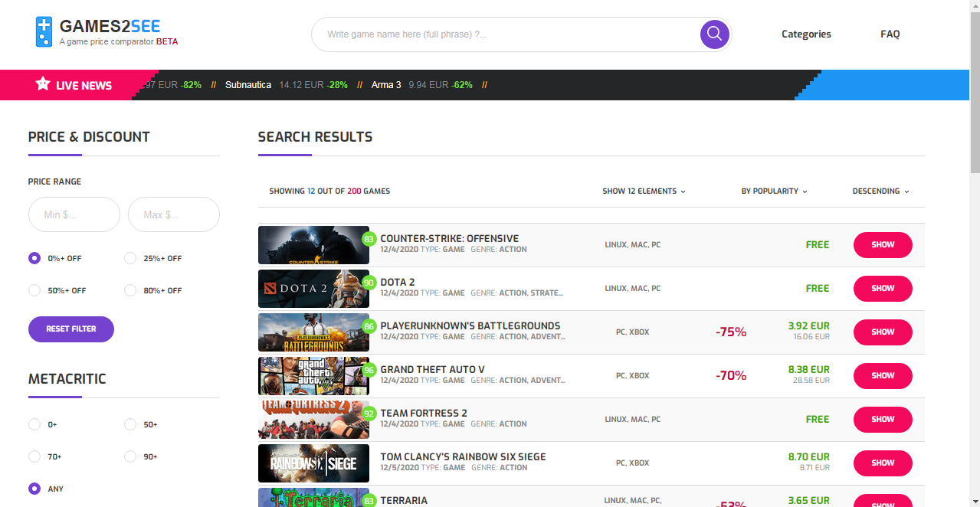Select the 25%+ OFF discount option
The image size is (980, 507).
coord(130,258)
